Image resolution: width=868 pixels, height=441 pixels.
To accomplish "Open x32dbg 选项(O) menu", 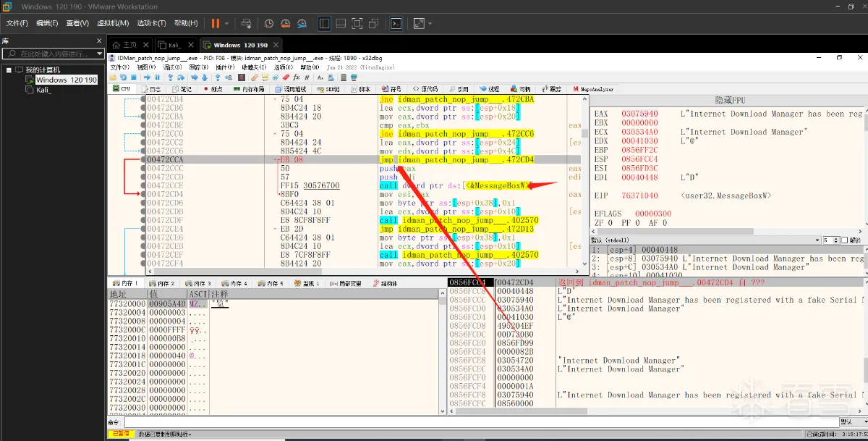I will [284, 67].
